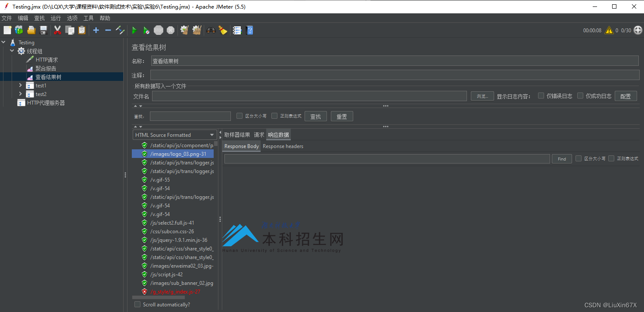Viewport: 644px width, 312px height.
Task: Switch to the 响应数据 tab
Action: pos(278,135)
